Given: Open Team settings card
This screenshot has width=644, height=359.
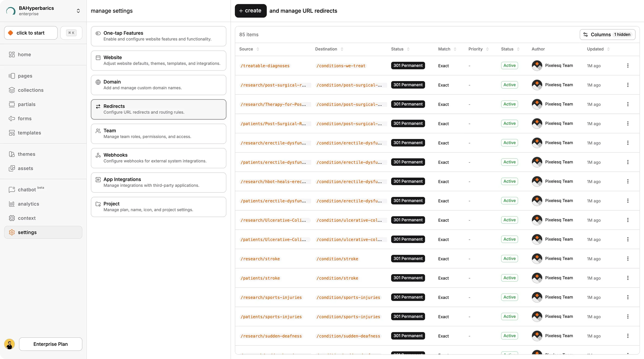Looking at the screenshot, I should [x=158, y=134].
